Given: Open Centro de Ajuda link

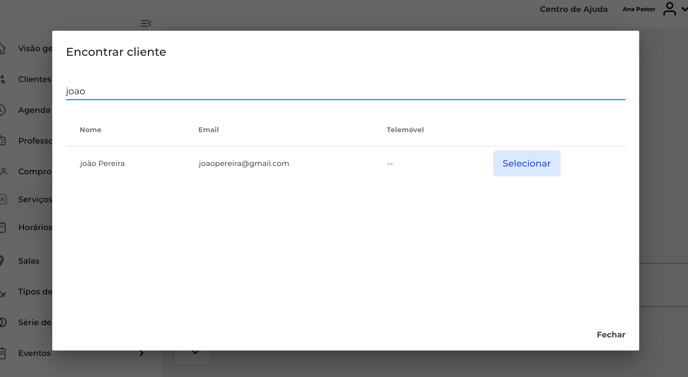Looking at the screenshot, I should pos(573,9).
